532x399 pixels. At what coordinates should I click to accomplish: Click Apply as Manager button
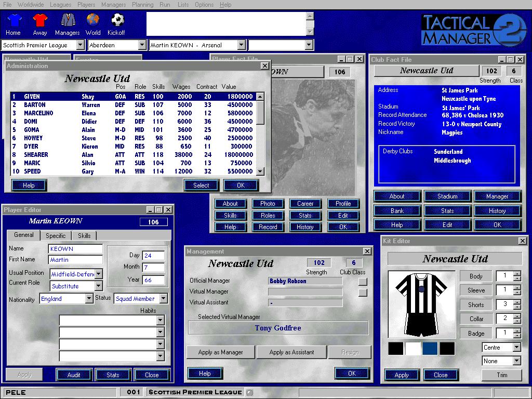[x=220, y=352]
